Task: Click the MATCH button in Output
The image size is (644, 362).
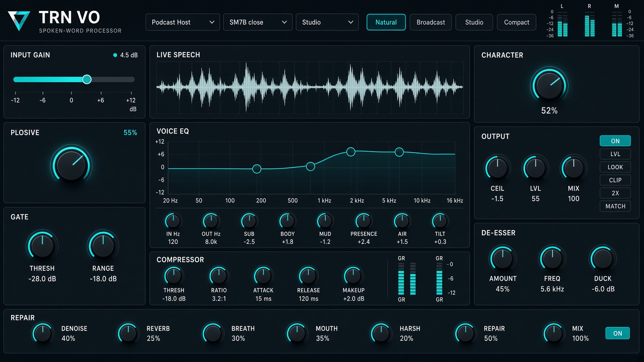Action: (x=615, y=206)
